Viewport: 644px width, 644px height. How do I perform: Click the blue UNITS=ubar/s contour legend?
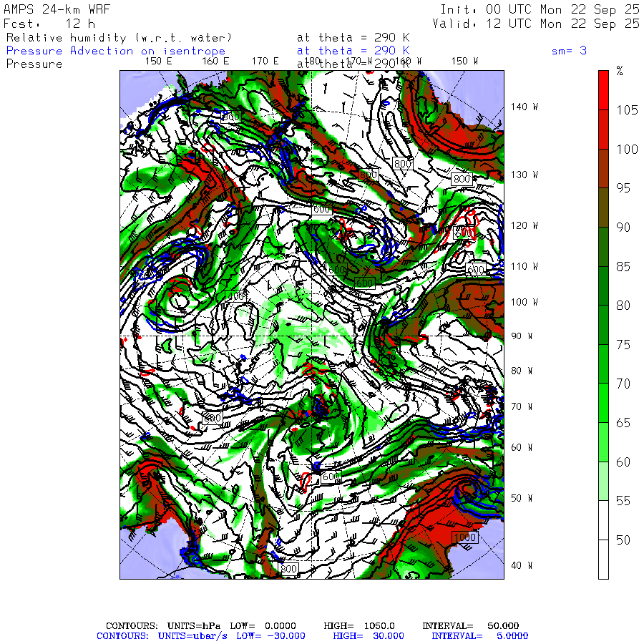195,636
